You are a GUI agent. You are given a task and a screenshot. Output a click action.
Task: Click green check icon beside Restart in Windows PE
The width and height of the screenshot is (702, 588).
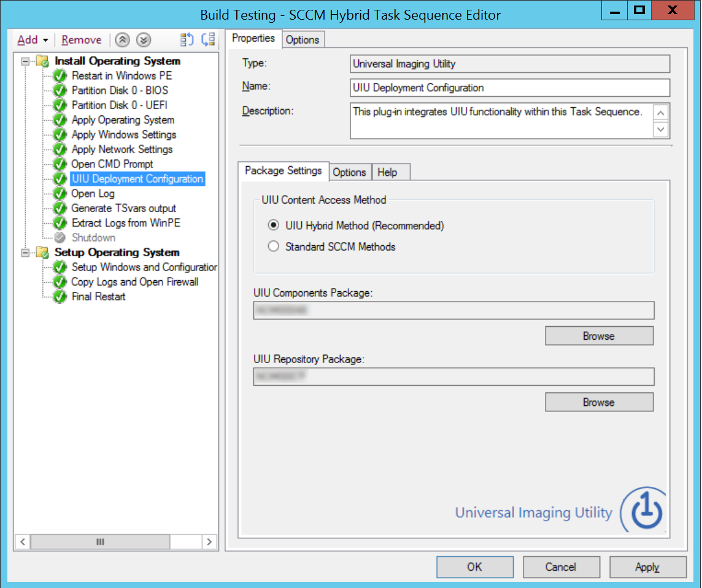click(60, 76)
